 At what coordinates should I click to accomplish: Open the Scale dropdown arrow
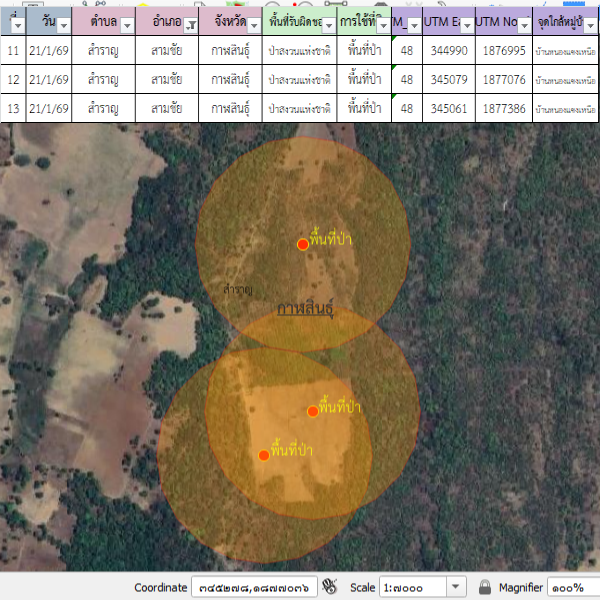456,587
